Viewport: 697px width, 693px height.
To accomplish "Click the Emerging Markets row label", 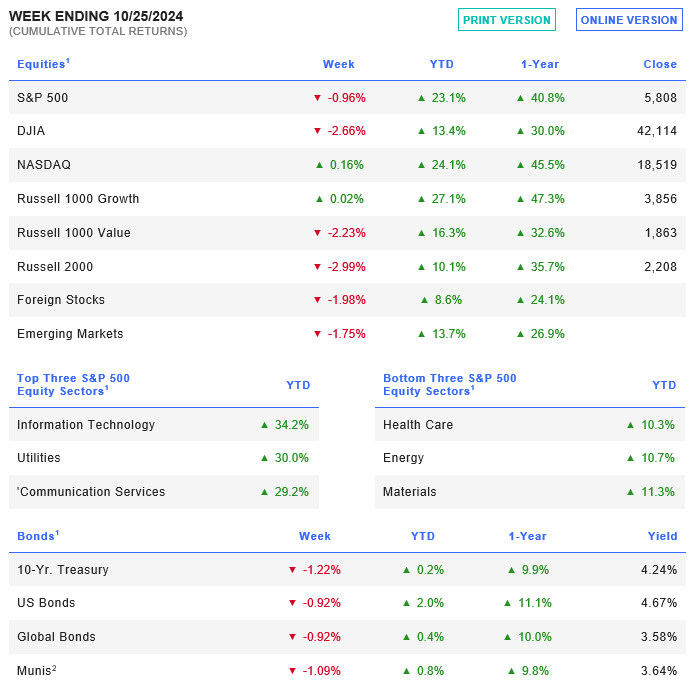I will point(70,334).
